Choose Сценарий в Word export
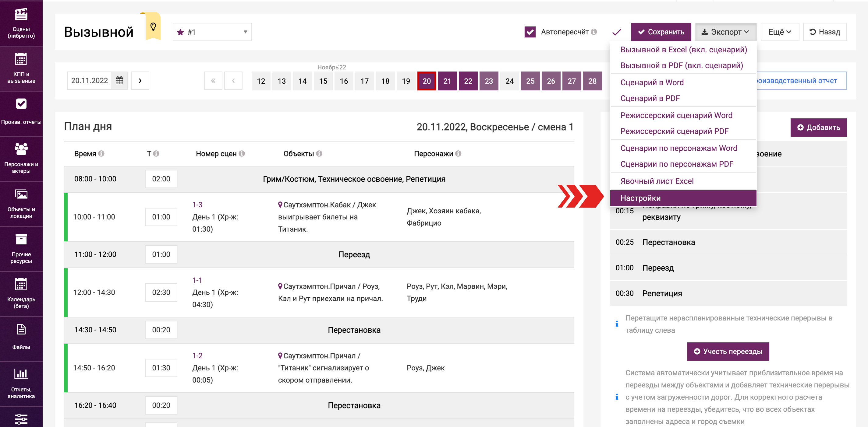 683,82
